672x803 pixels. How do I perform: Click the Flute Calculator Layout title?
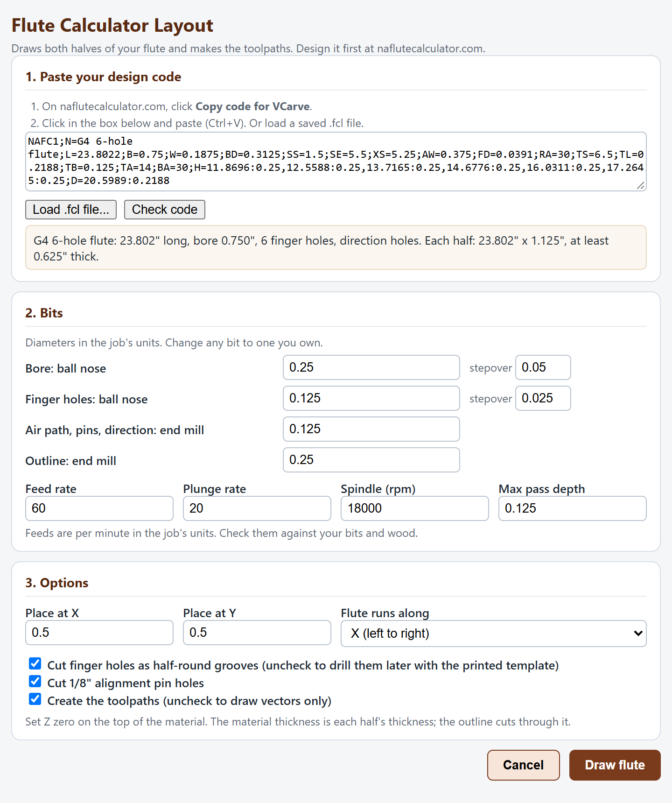tap(112, 26)
